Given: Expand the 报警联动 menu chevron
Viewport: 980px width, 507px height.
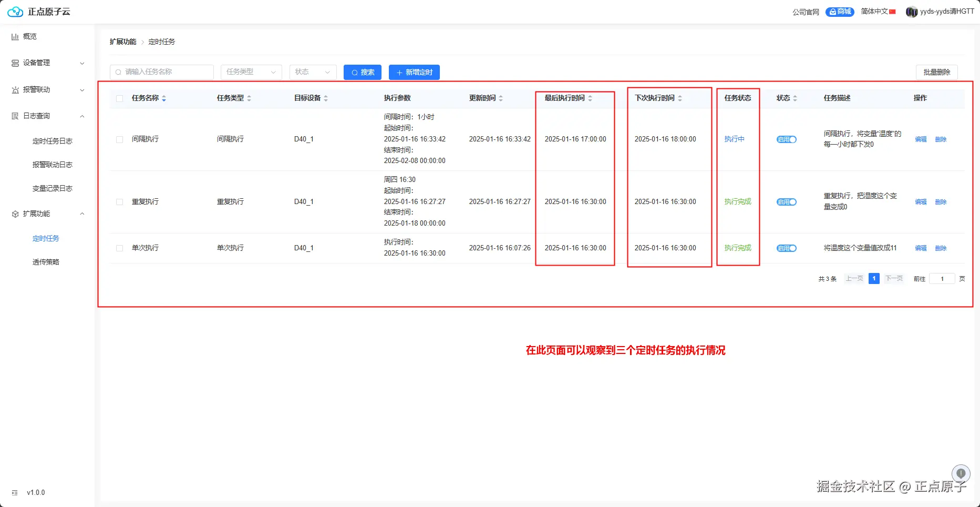Looking at the screenshot, I should [82, 90].
